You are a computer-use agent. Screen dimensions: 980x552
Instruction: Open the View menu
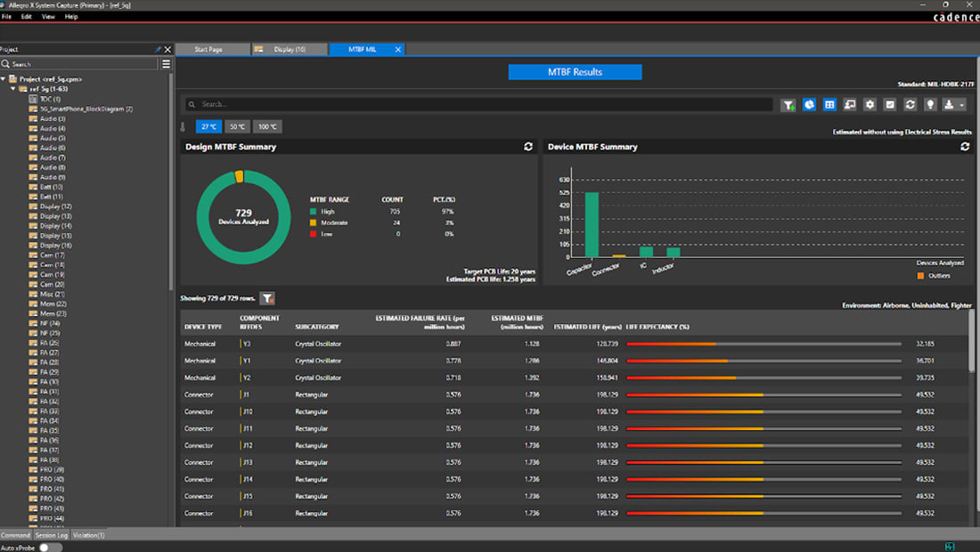[48, 17]
